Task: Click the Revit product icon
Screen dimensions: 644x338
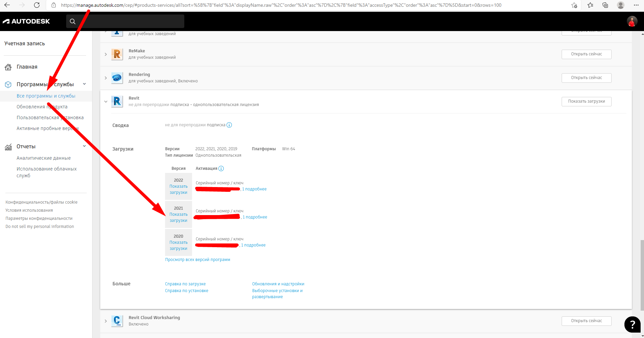Action: (x=117, y=101)
